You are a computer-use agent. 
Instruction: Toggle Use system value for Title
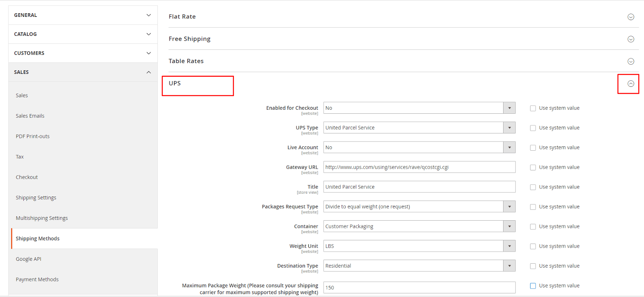(x=533, y=187)
